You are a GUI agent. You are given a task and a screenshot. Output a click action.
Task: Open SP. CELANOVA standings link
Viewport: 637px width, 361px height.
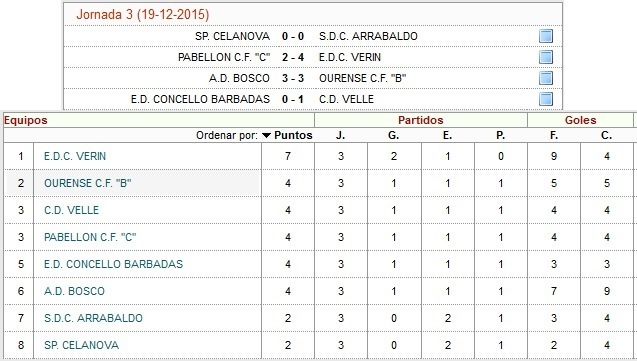coord(81,345)
